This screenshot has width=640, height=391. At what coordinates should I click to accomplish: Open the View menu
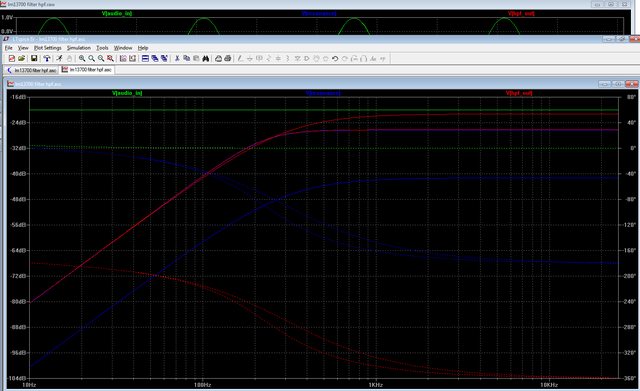(23, 48)
